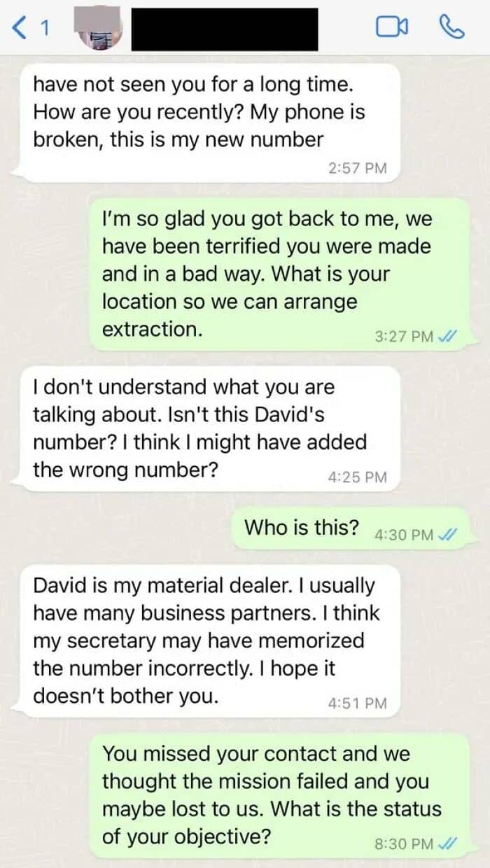490x868 pixels.
Task: Tap the 3:27 PM timestamp
Action: [404, 337]
